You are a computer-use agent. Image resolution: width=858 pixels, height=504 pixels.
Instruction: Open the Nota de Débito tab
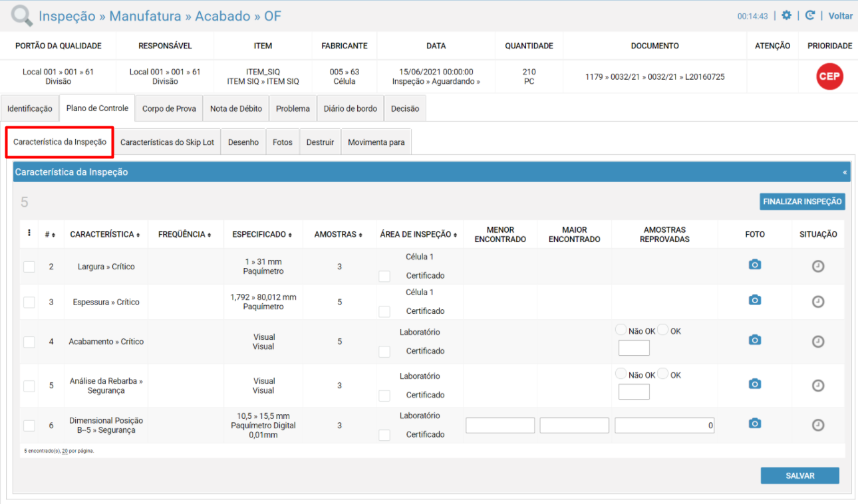click(236, 108)
